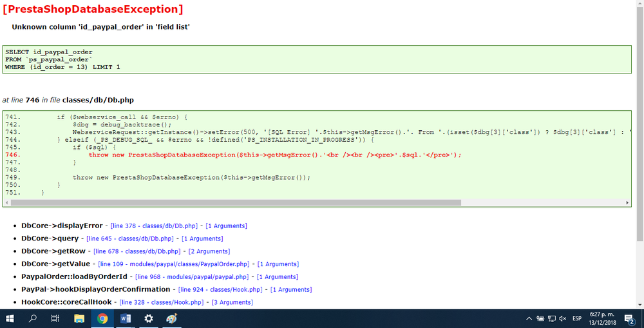
Task: Show hidden system tray icons
Action: point(529,318)
